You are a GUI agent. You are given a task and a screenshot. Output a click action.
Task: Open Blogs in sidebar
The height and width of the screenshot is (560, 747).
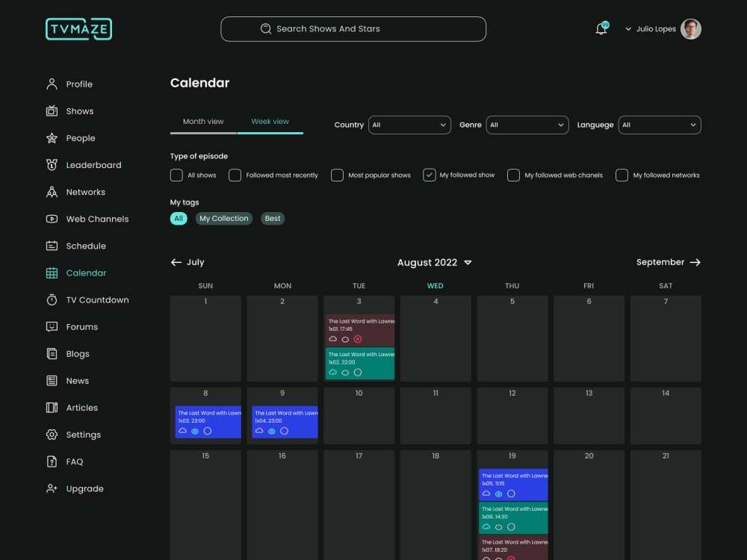68,354
